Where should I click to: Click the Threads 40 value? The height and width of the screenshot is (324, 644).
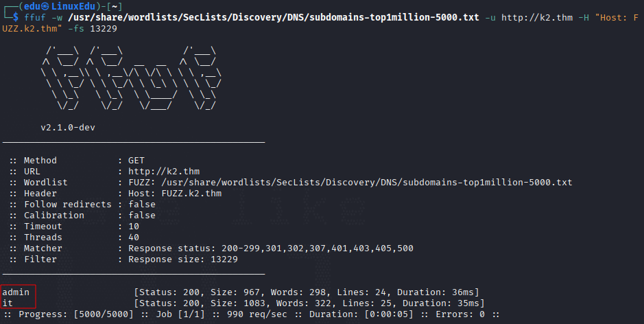[134, 238]
